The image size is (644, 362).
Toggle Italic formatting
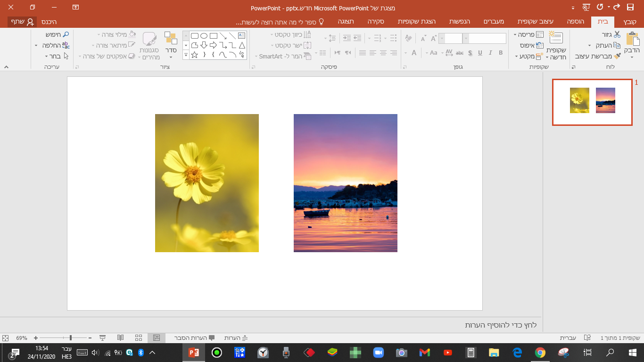click(x=490, y=53)
